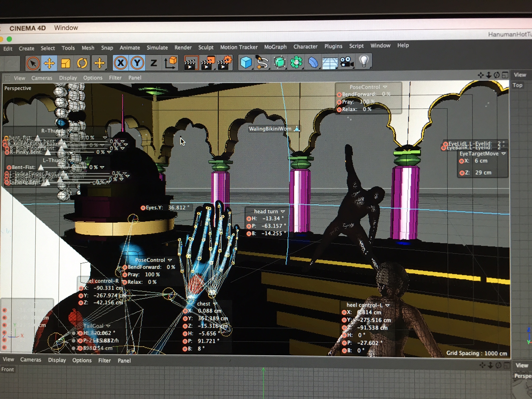This screenshot has width=532, height=399.
Task: Open the viewport Filter menu
Action: coord(115,78)
